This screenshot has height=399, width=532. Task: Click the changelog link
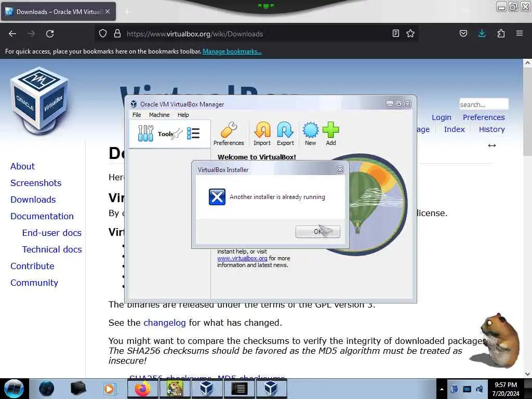165,323
